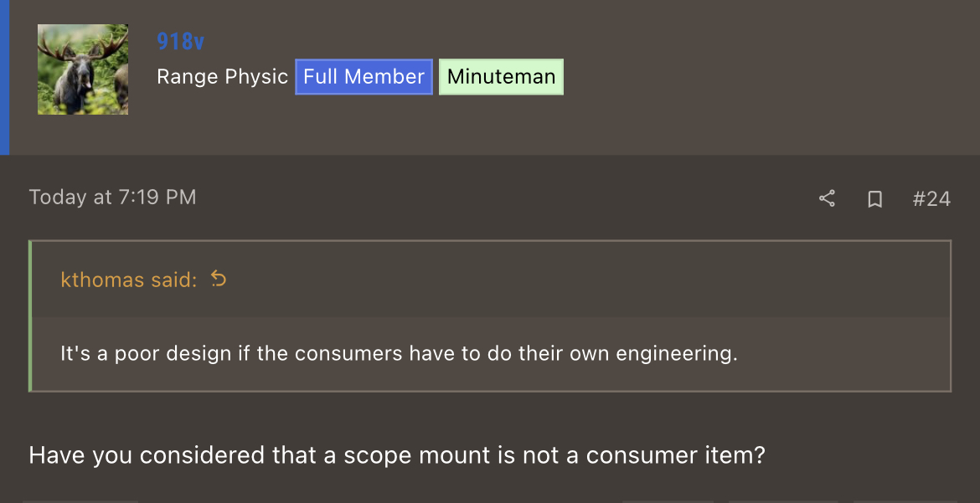This screenshot has width=980, height=503.
Task: Click the arrow icon beside 'kthomas said:'
Action: pyautogui.click(x=218, y=279)
